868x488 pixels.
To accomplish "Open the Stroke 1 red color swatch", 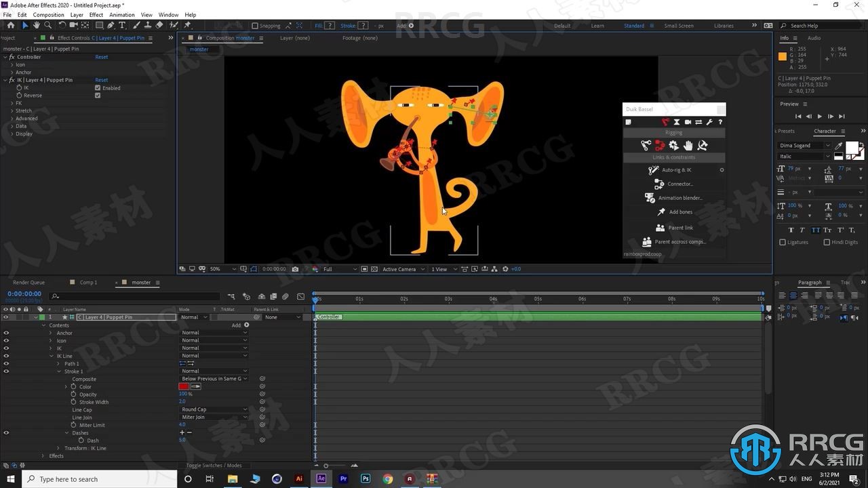I will tap(184, 386).
